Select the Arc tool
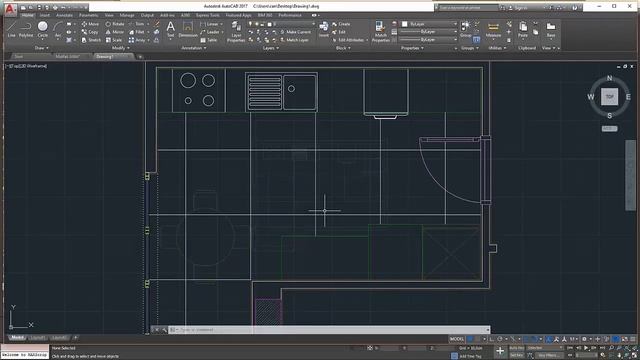640x360 pixels. pyautogui.click(x=58, y=29)
